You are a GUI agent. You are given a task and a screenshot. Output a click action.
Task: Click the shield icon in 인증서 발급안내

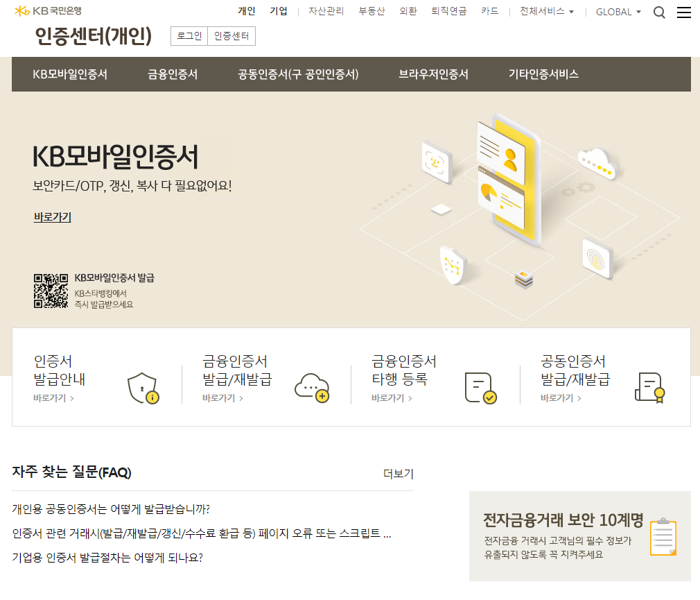pos(143,388)
